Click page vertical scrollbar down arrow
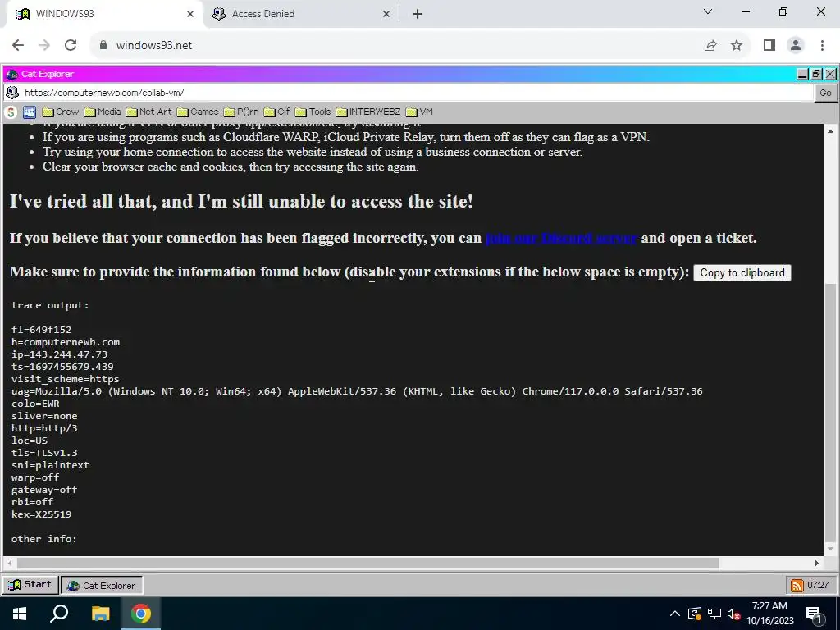The image size is (840, 630). coord(830,549)
